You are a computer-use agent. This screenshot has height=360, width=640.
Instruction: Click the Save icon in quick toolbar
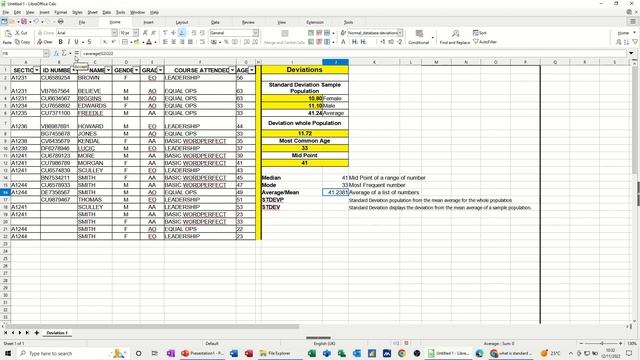(x=24, y=22)
